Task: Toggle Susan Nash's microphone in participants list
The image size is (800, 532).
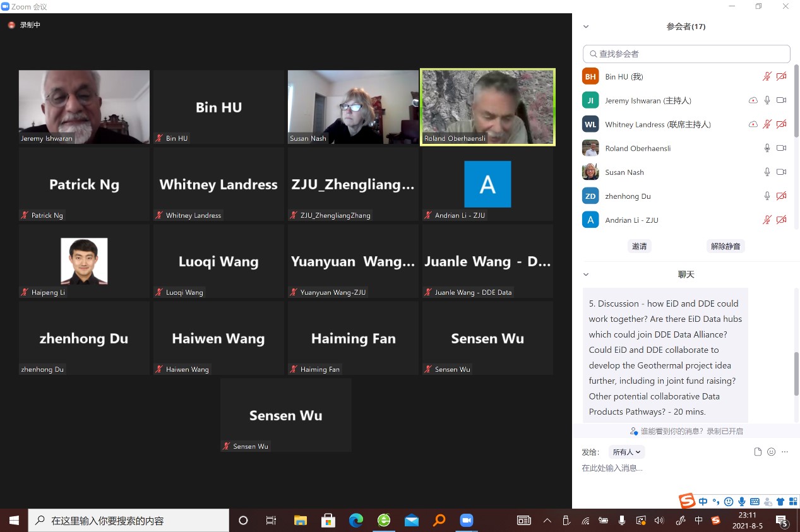Action: pos(767,172)
